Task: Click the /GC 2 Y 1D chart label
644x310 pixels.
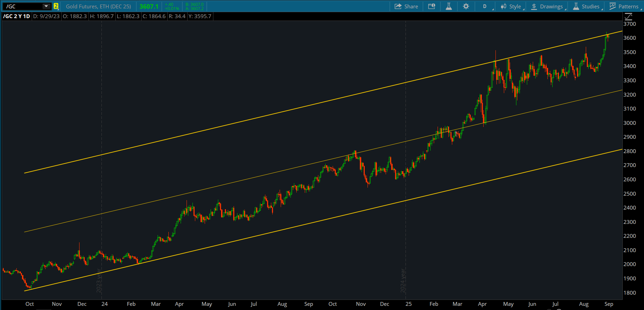Action: tap(16, 16)
